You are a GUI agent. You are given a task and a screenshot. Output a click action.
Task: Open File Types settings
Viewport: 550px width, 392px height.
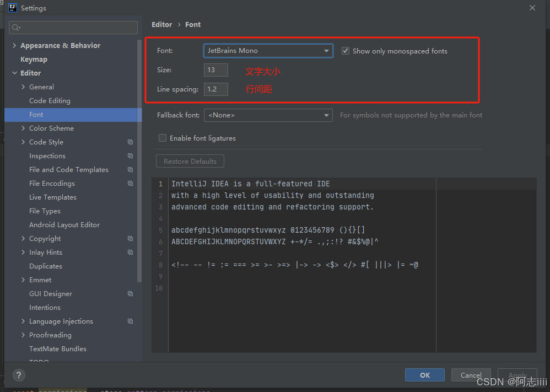45,211
